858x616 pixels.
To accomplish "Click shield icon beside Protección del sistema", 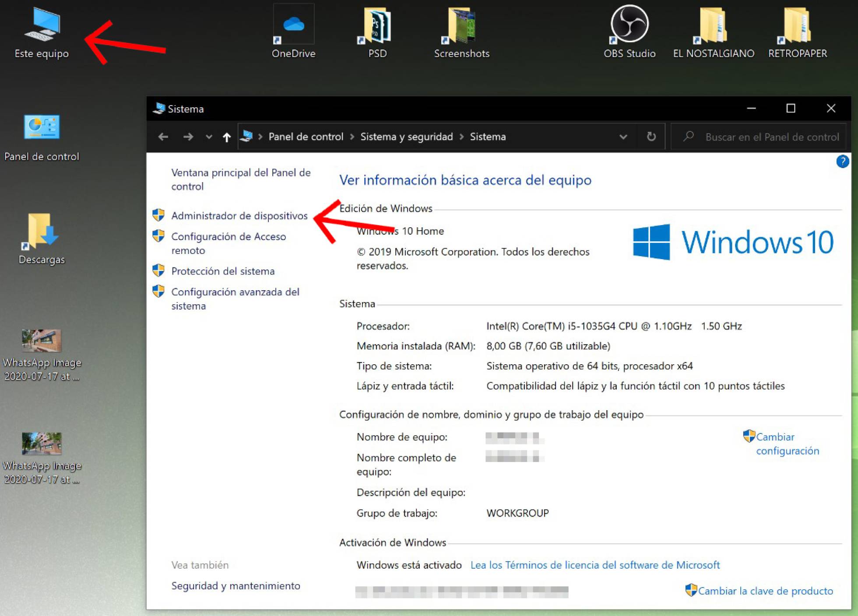I will point(158,270).
